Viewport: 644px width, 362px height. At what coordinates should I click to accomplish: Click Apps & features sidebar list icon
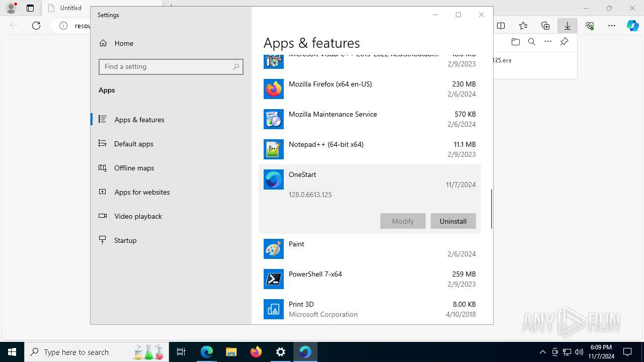click(103, 119)
